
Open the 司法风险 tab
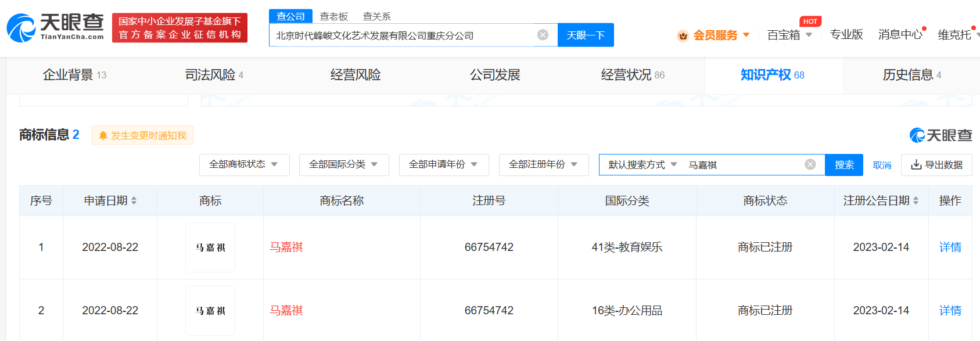pyautogui.click(x=214, y=75)
